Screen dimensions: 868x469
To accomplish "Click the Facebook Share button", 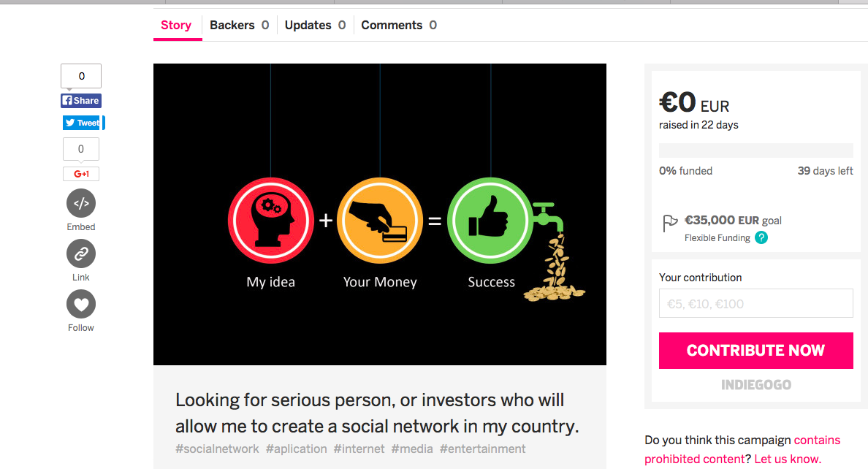I will (81, 101).
